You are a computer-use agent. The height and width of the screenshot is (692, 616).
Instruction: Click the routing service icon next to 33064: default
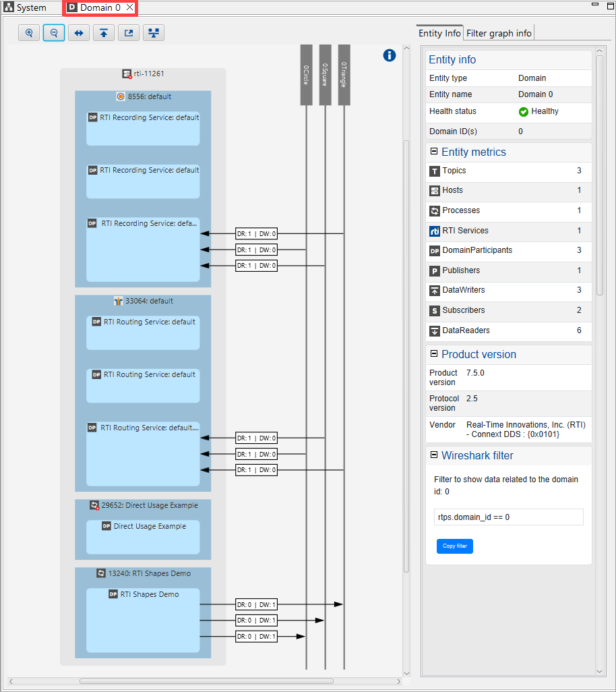click(118, 301)
